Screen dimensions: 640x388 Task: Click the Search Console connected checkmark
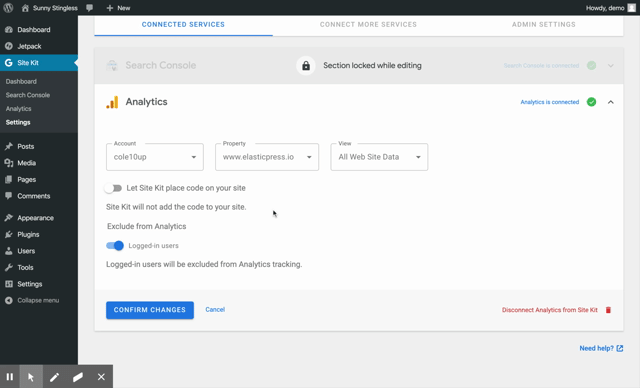[591, 66]
